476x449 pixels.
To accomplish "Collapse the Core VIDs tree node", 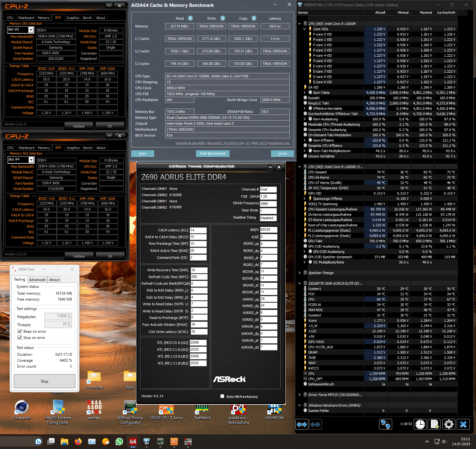I will point(305,29).
